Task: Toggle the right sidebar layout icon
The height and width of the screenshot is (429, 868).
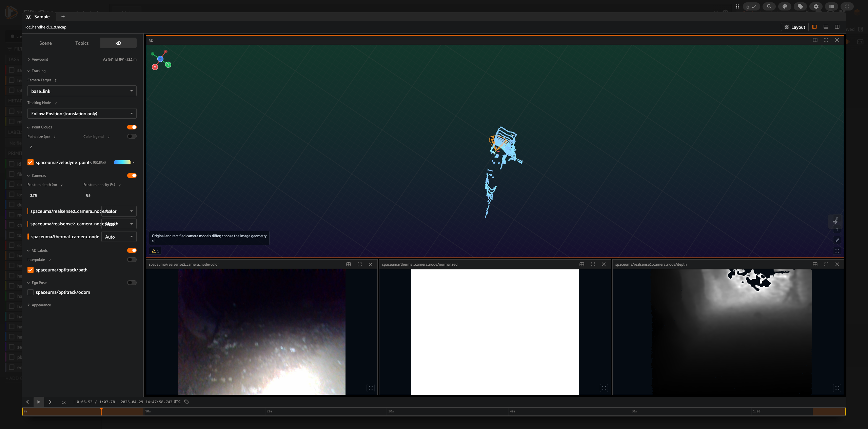Action: click(837, 27)
